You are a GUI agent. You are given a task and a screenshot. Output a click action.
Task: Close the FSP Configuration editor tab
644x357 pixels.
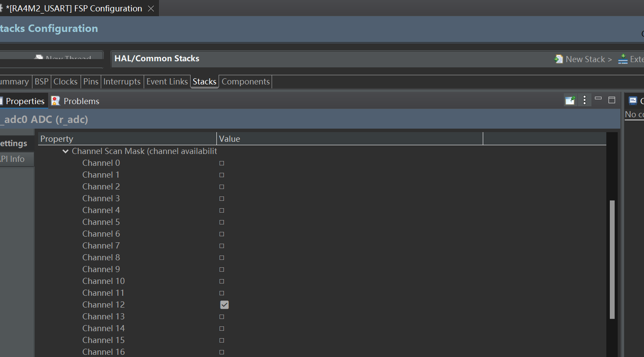(x=151, y=8)
